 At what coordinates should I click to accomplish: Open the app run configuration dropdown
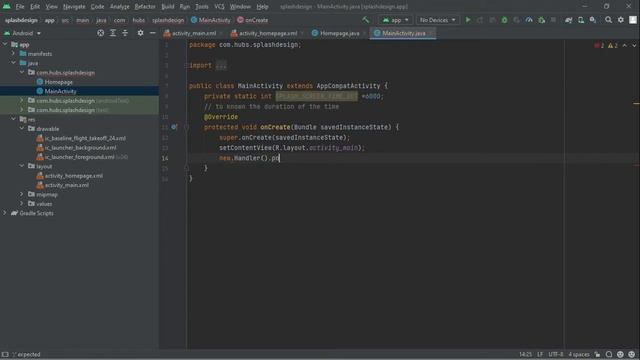click(x=395, y=20)
